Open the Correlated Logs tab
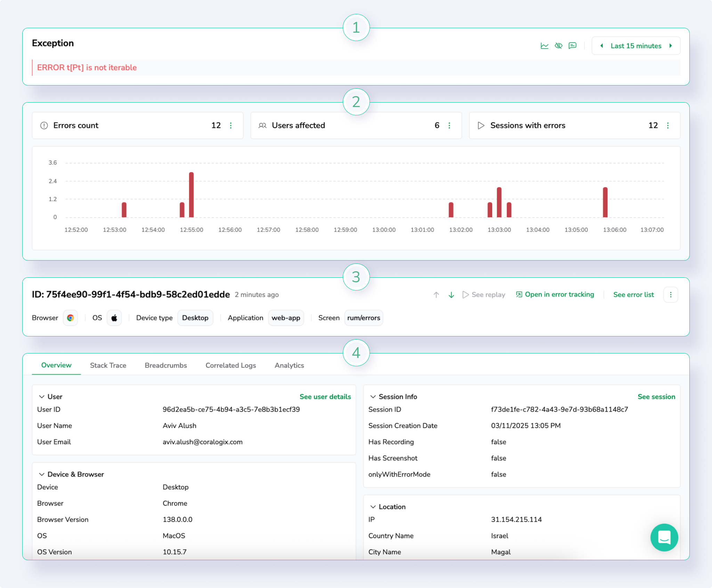This screenshot has width=712, height=588. click(x=230, y=365)
